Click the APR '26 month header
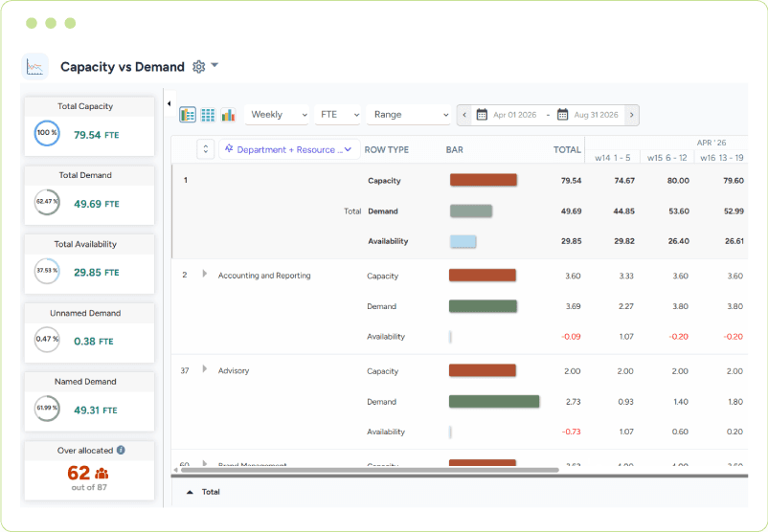The width and height of the screenshot is (768, 532). [x=712, y=143]
